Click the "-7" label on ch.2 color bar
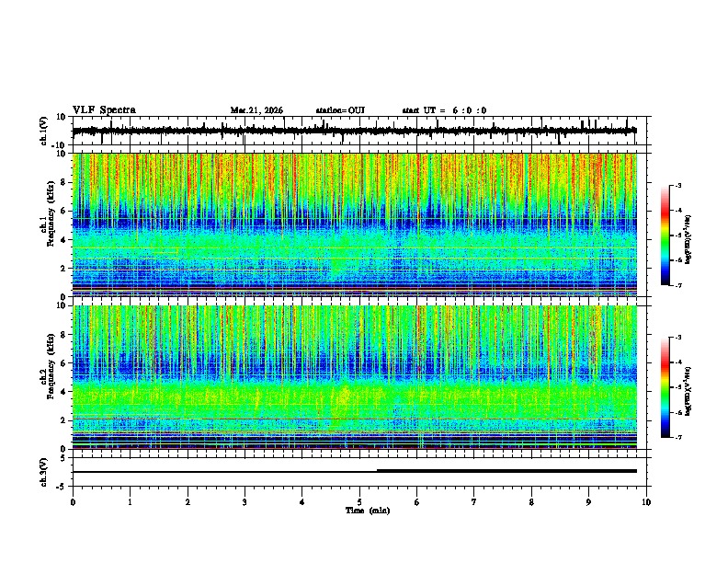Viewport: 728px width, 563px height. (677, 437)
